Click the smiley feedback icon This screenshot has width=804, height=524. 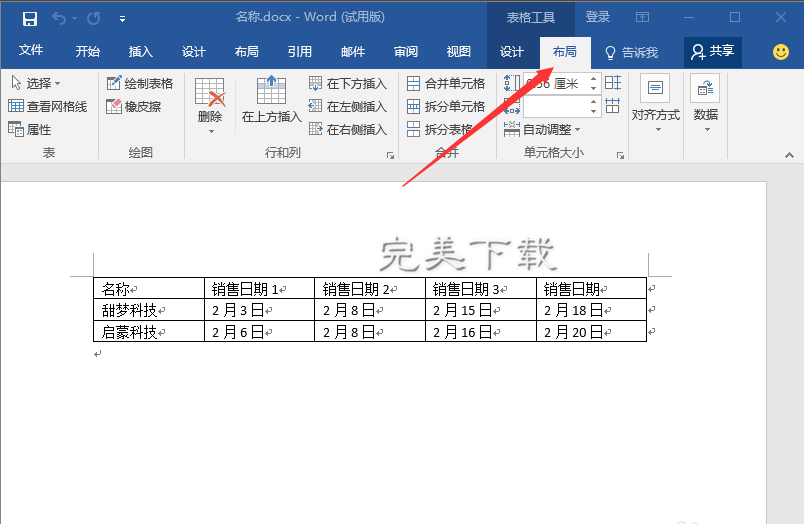781,52
